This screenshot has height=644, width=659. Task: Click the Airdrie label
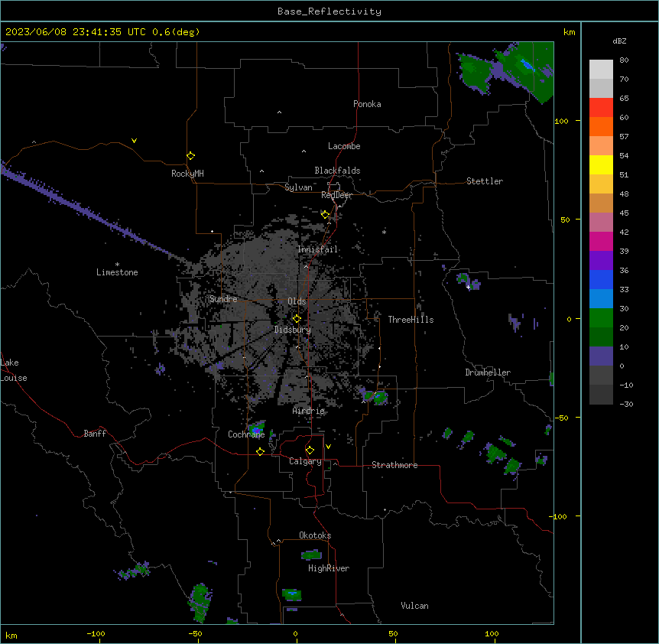coord(309,411)
